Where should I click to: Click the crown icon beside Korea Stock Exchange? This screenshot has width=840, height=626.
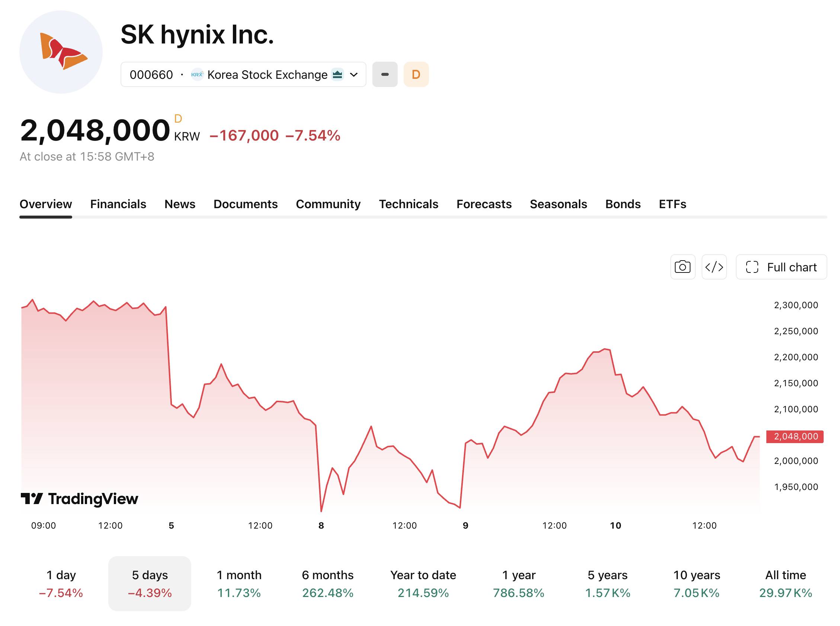(337, 74)
